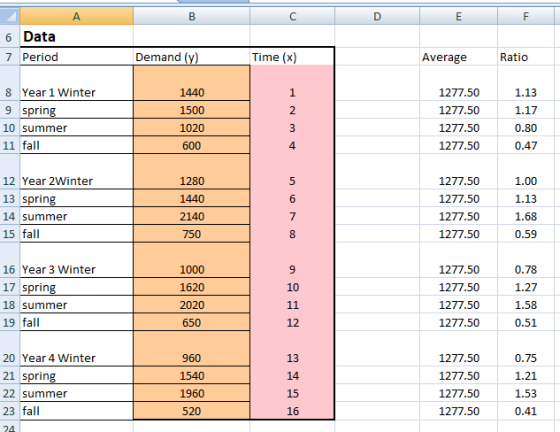Image resolution: width=560 pixels, height=432 pixels.
Task: Click demand value 1960
Action: pos(192,393)
